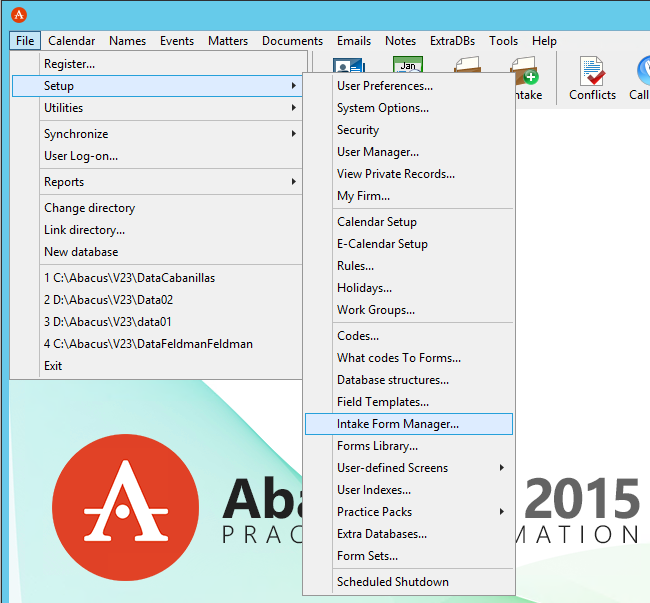Open recent path D:\Abacus\V23\data01

158,322
